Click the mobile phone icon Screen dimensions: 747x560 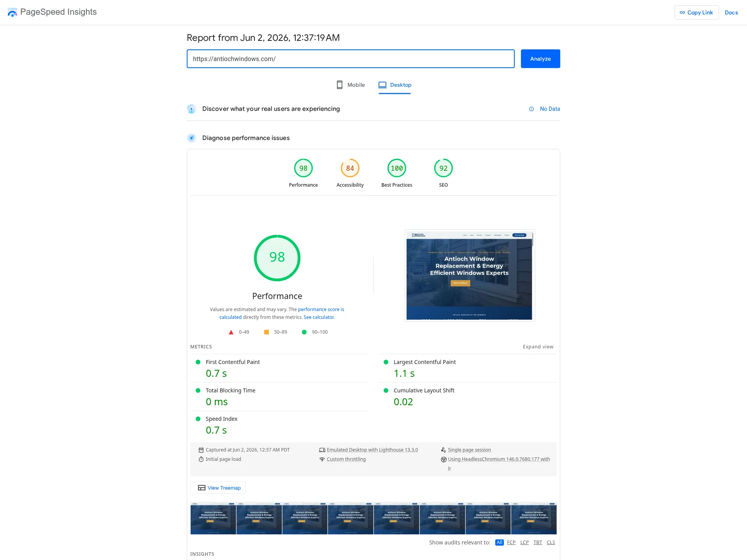click(x=340, y=85)
